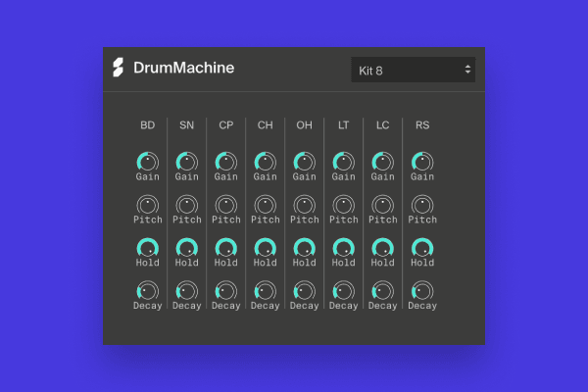The width and height of the screenshot is (588, 392).
Task: Click the LT Decay knob
Action: pyautogui.click(x=343, y=291)
